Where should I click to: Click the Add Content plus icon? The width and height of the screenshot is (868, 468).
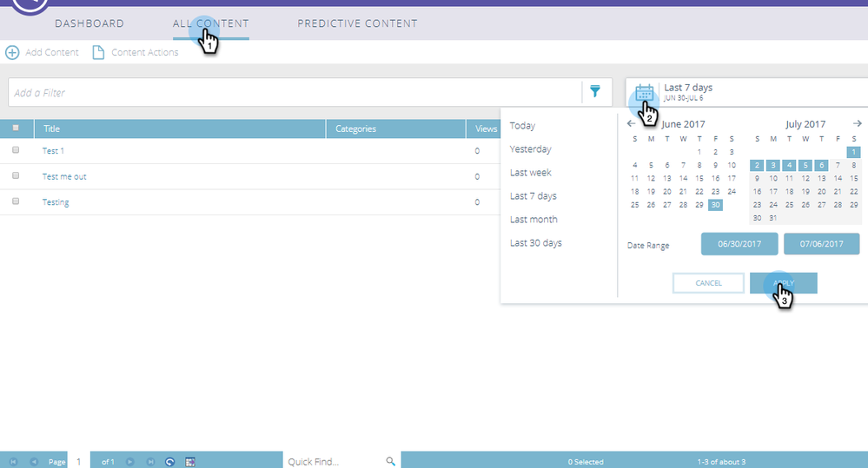12,53
